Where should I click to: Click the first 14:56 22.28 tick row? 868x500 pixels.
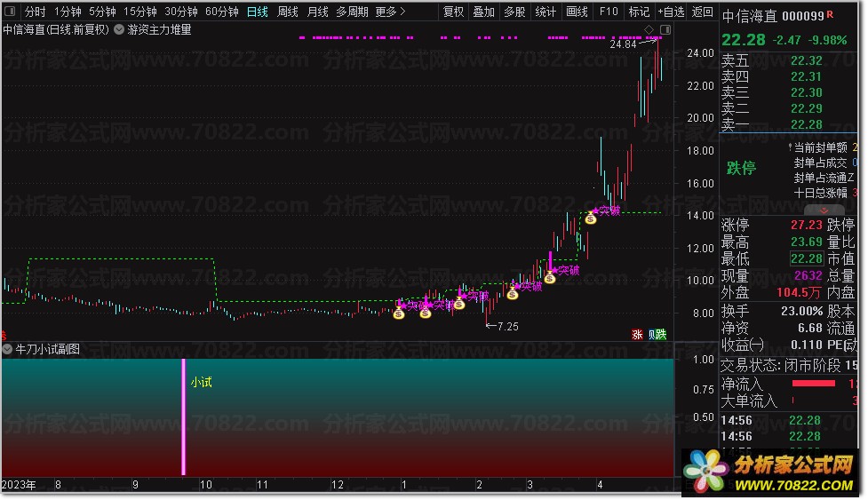coord(788,420)
